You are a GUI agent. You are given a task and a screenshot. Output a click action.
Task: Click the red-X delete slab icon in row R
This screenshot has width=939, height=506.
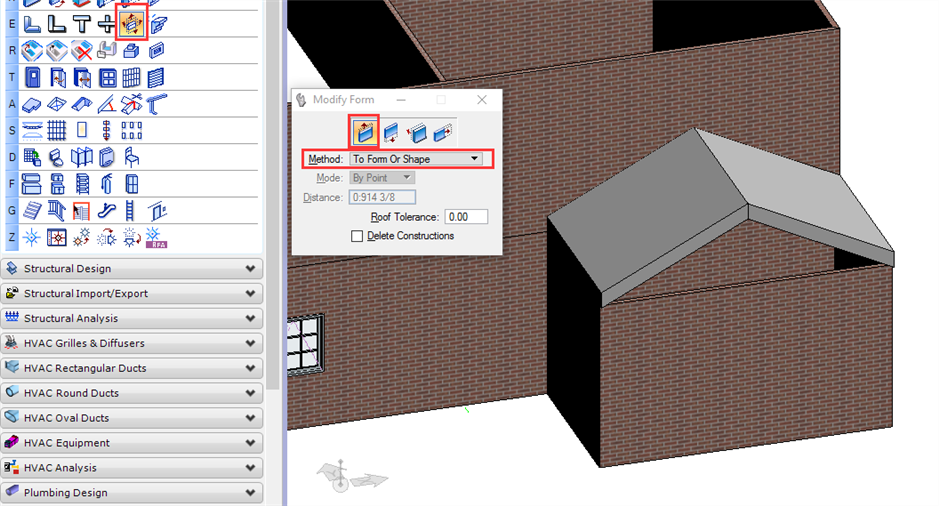click(x=81, y=51)
